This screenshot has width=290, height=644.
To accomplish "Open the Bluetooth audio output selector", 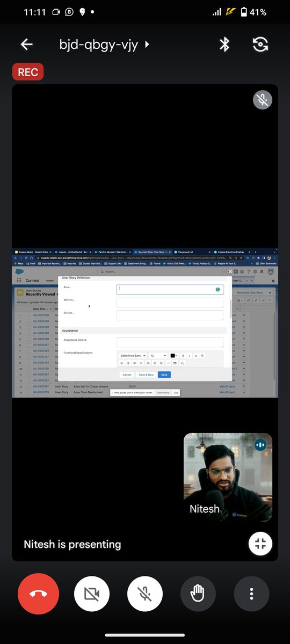I will (224, 45).
